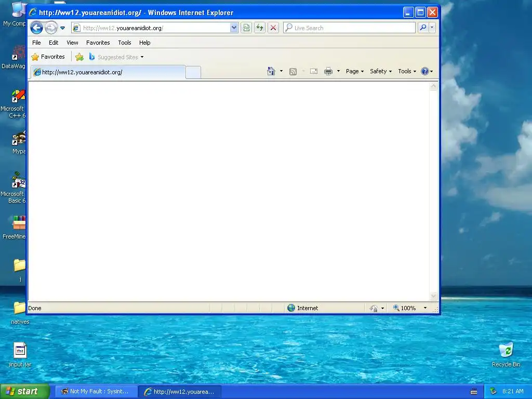Click the Start button

coord(25,392)
